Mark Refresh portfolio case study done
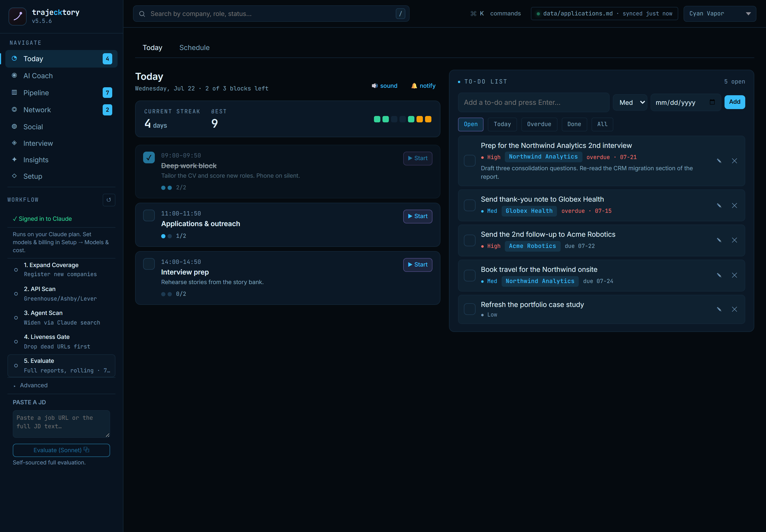Viewport: 766px width, 532px height. [x=470, y=309]
